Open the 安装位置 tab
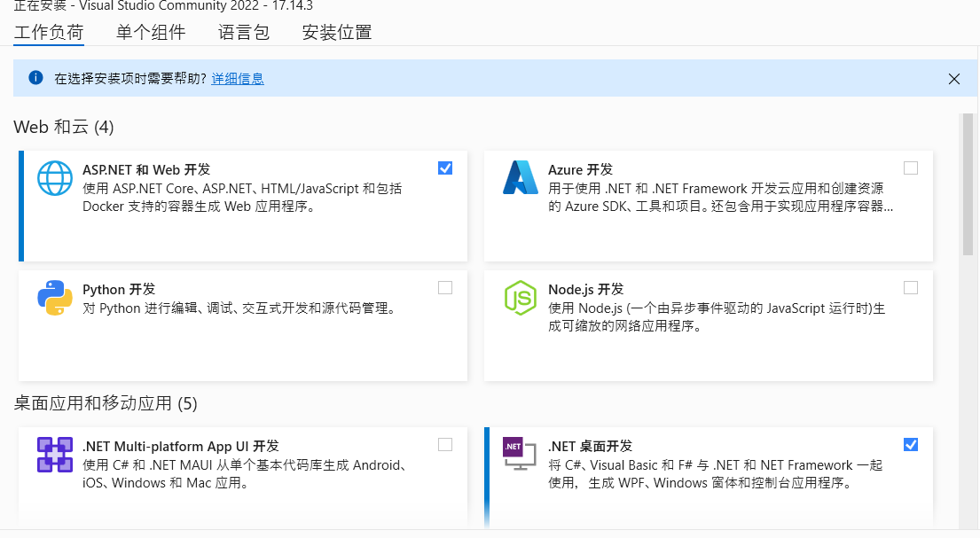 pyautogui.click(x=337, y=32)
